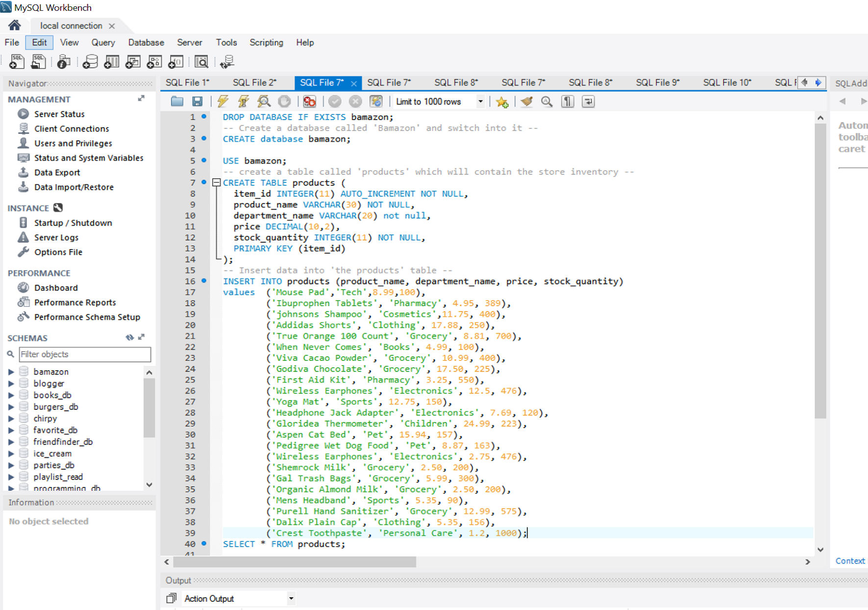
Task: Click the Instance connection icon beside INSTANCE
Action: pyautogui.click(x=58, y=207)
